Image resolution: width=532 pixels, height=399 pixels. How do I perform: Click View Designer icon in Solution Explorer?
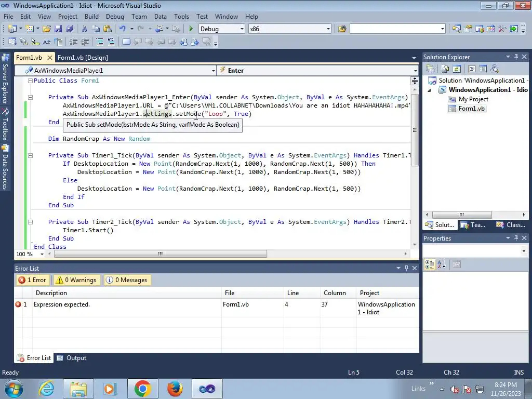click(x=483, y=69)
